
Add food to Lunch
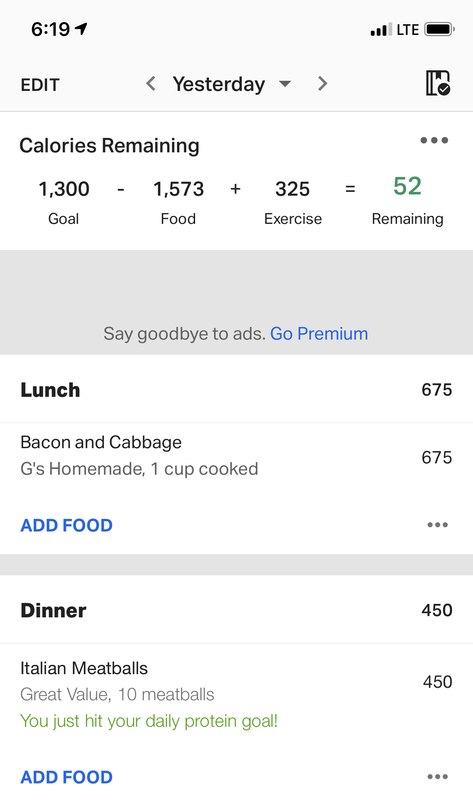pos(66,525)
